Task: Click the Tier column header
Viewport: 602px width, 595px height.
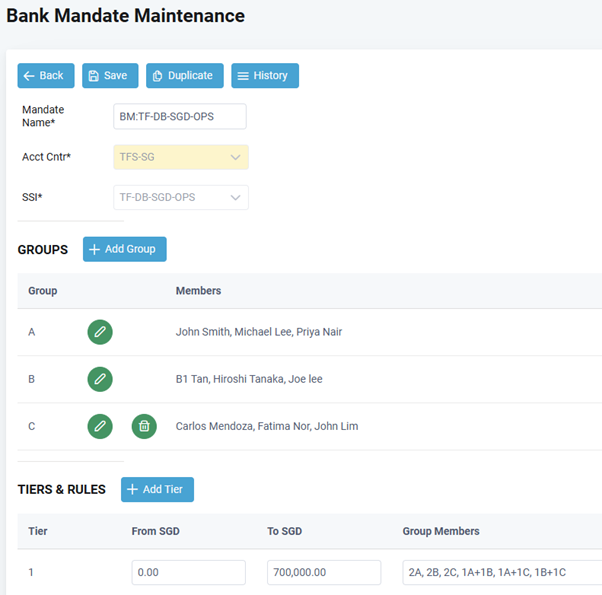Action: pyautogui.click(x=38, y=531)
